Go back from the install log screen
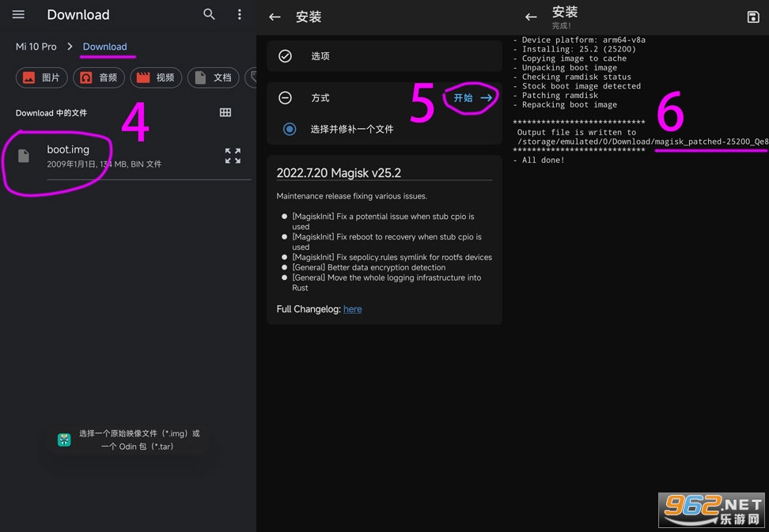769x532 pixels. pyautogui.click(x=531, y=17)
